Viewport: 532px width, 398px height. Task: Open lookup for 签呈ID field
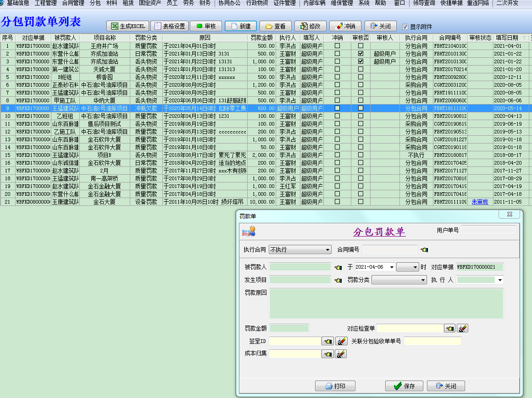[x=327, y=341]
